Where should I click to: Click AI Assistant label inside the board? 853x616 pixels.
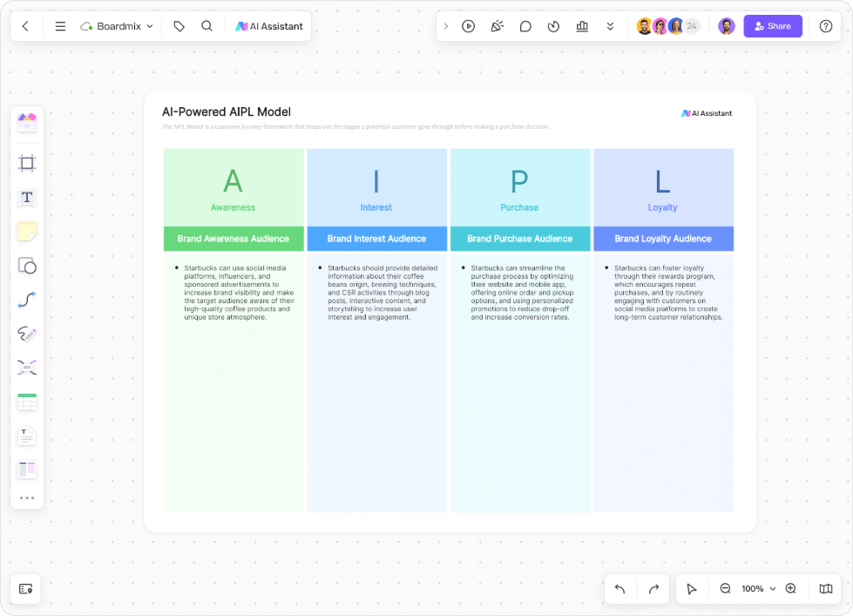point(707,113)
